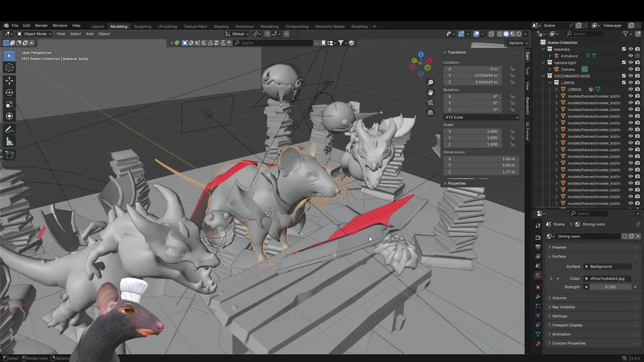The width and height of the screenshot is (644, 362).
Task: Open Material properties tab
Action: tap(538, 344)
